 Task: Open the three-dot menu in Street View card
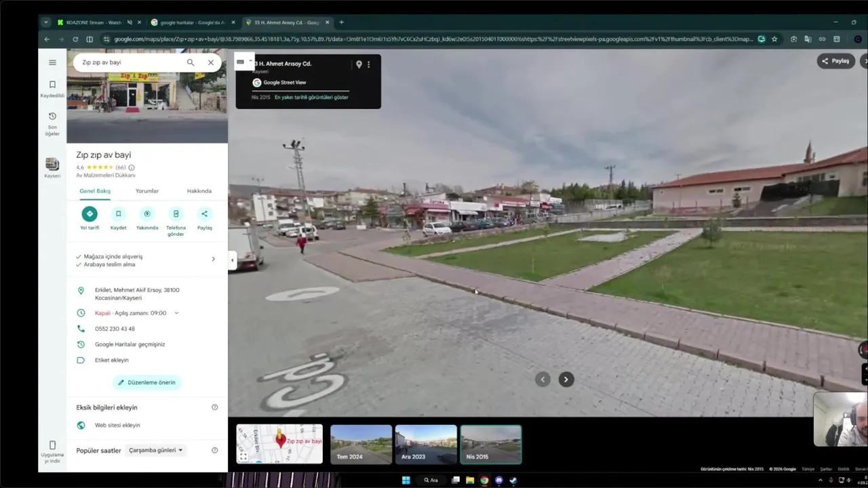point(369,64)
